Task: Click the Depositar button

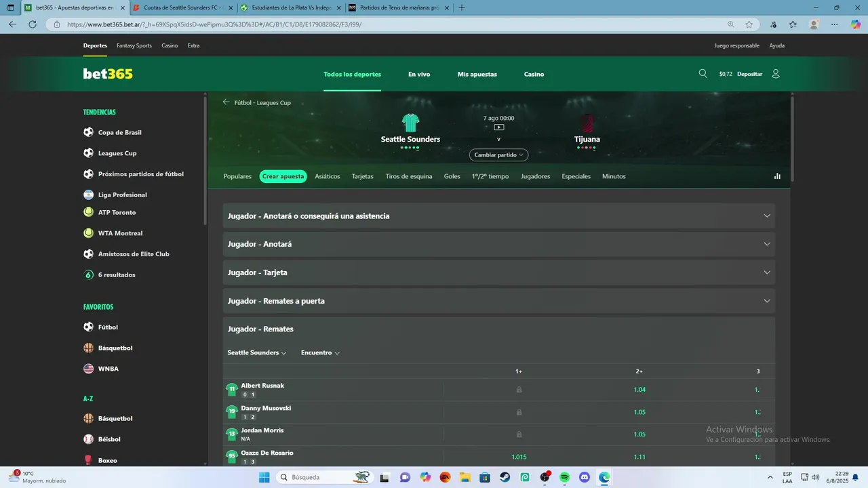Action: 749,74
